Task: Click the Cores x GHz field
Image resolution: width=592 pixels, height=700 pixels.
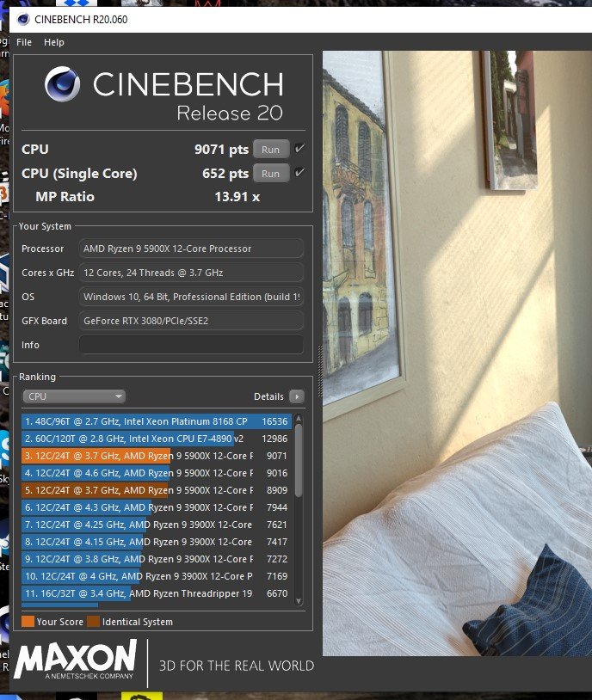Action: point(191,273)
